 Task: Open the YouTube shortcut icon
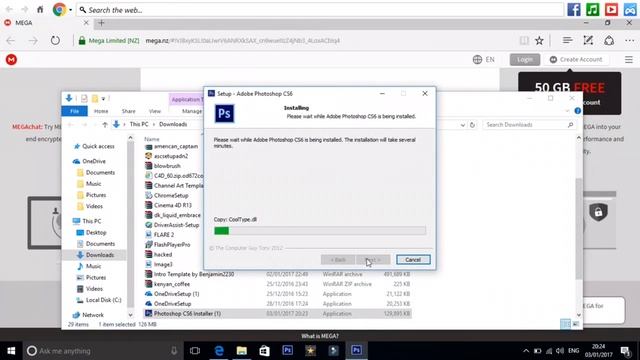click(611, 9)
